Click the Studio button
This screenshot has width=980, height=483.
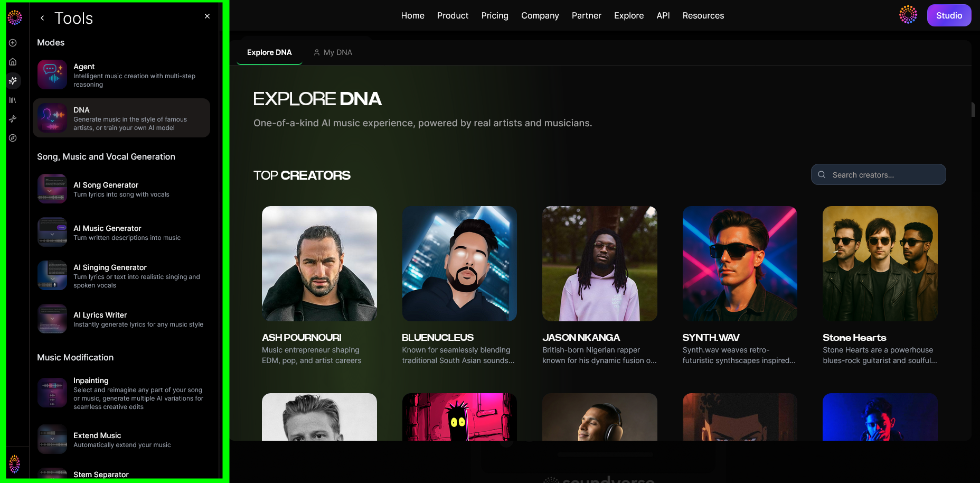coord(949,15)
